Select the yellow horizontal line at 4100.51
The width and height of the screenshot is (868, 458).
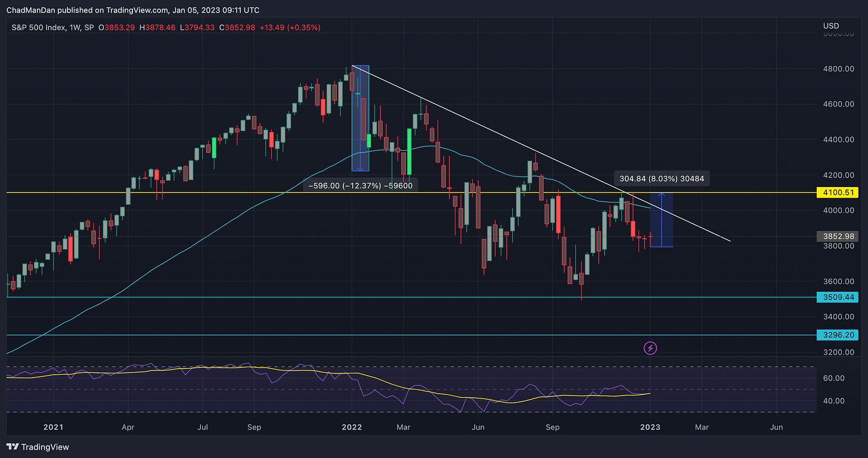coord(411,193)
